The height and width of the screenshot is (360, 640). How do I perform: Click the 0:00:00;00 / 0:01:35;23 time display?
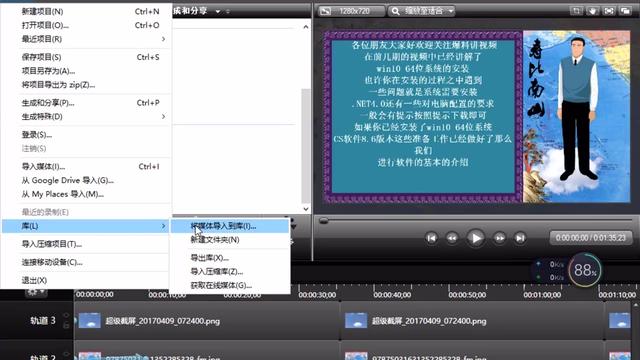[591, 238]
